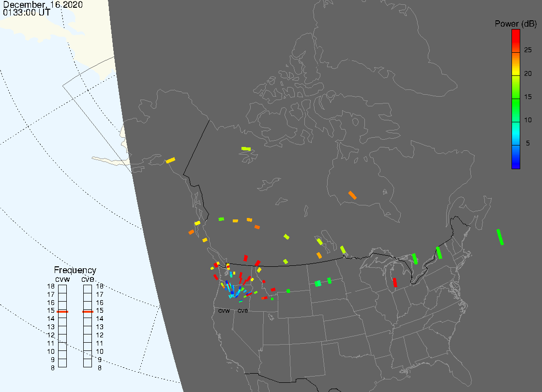Image resolution: width=542 pixels, height=392 pixels.
Task: Click the "cvw" radar label on the map
Action: [224, 311]
